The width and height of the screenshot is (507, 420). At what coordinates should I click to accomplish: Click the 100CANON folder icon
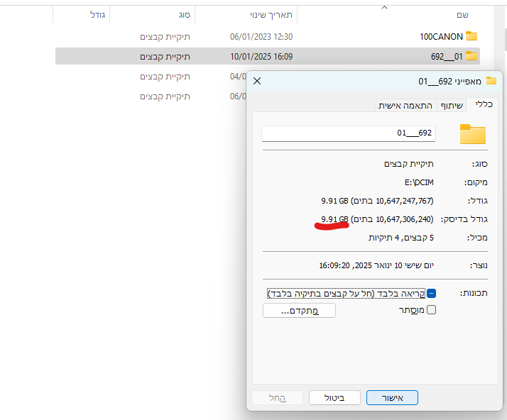[x=471, y=36]
